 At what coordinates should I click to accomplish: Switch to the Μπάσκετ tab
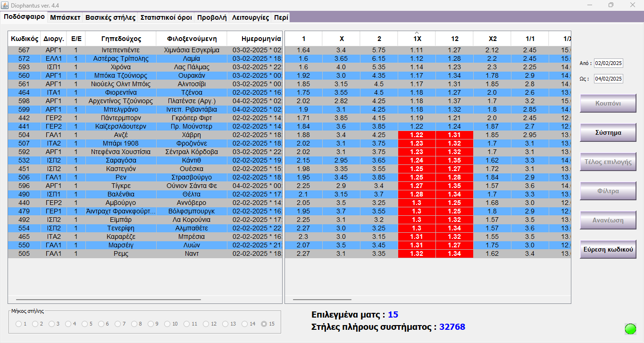click(x=65, y=17)
